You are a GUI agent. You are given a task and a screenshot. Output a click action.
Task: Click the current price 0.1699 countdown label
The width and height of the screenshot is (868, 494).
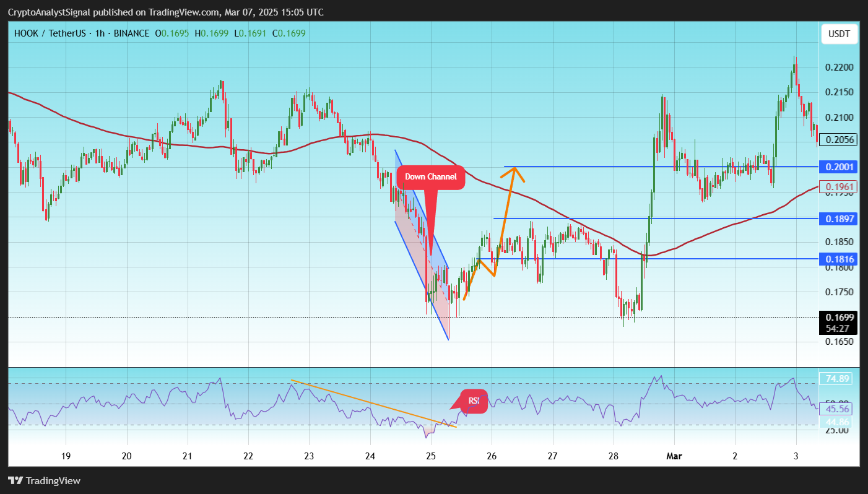(x=839, y=323)
